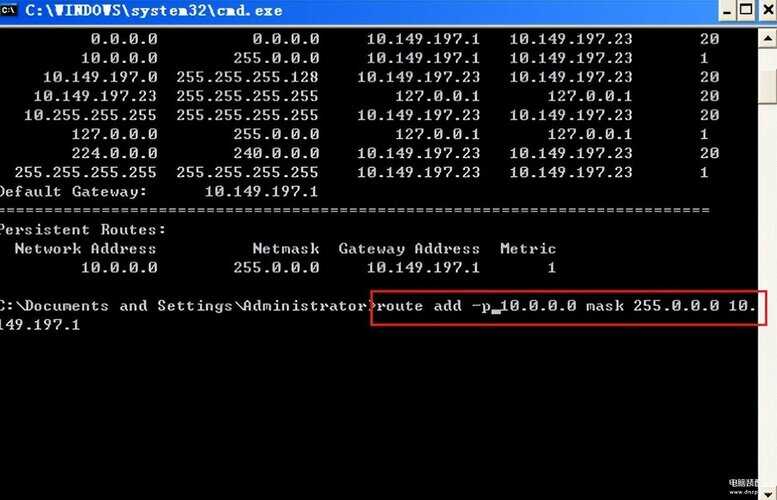Click the vertical scrollbar thumb

(x=767, y=87)
